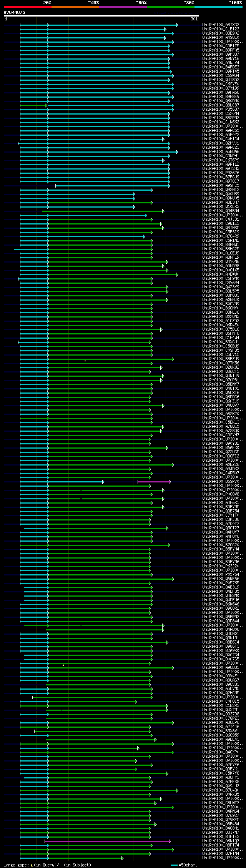Screen dimensions: 246x868
Task: Select hit label UniRef100_B6SPN3
Action: (x=221, y=118)
